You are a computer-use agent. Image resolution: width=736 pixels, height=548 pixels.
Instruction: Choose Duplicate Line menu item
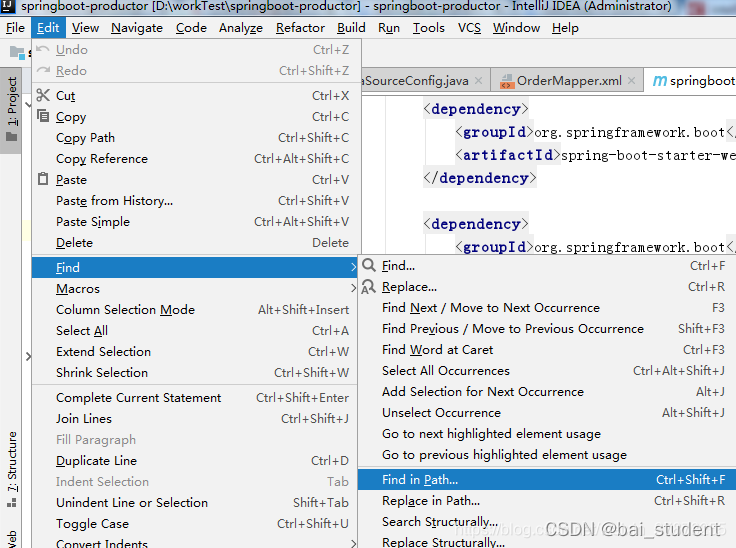tap(195, 461)
